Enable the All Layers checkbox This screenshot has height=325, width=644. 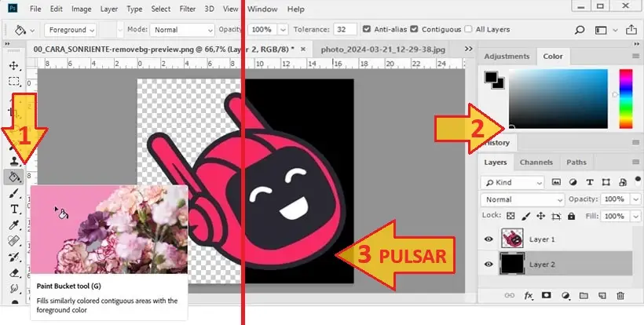(468, 29)
